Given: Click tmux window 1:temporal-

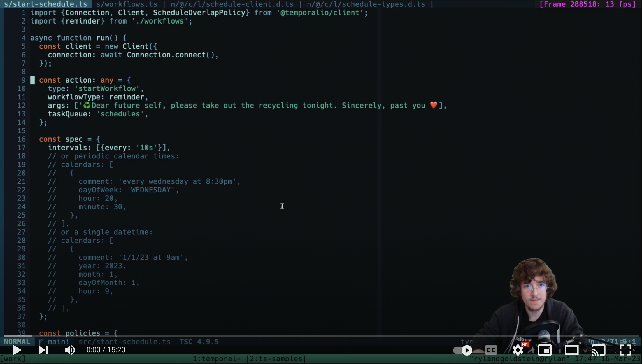Looking at the screenshot, I should (x=217, y=359).
